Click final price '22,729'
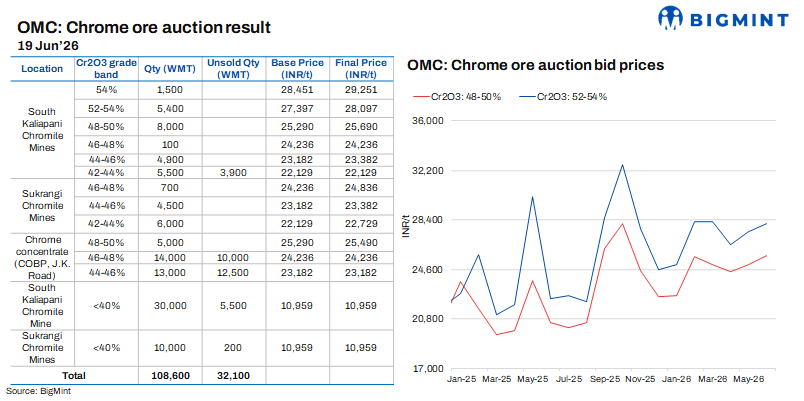 (363, 224)
